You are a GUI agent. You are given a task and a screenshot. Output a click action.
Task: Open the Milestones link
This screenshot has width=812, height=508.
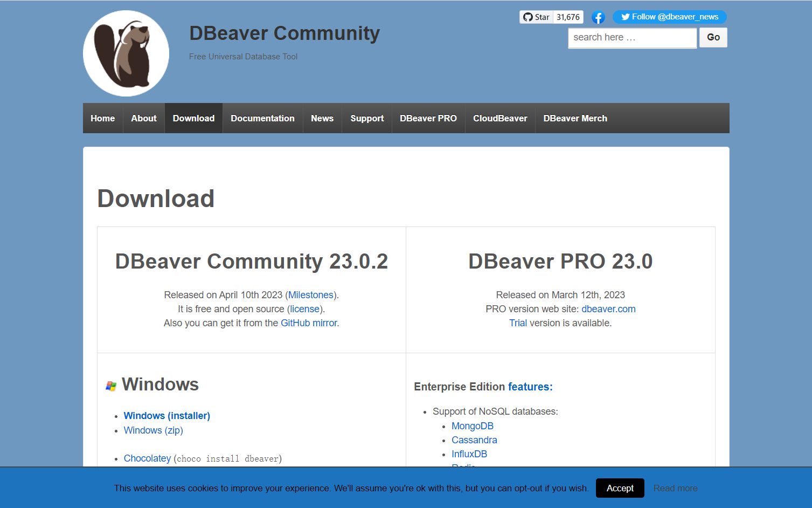[311, 295]
